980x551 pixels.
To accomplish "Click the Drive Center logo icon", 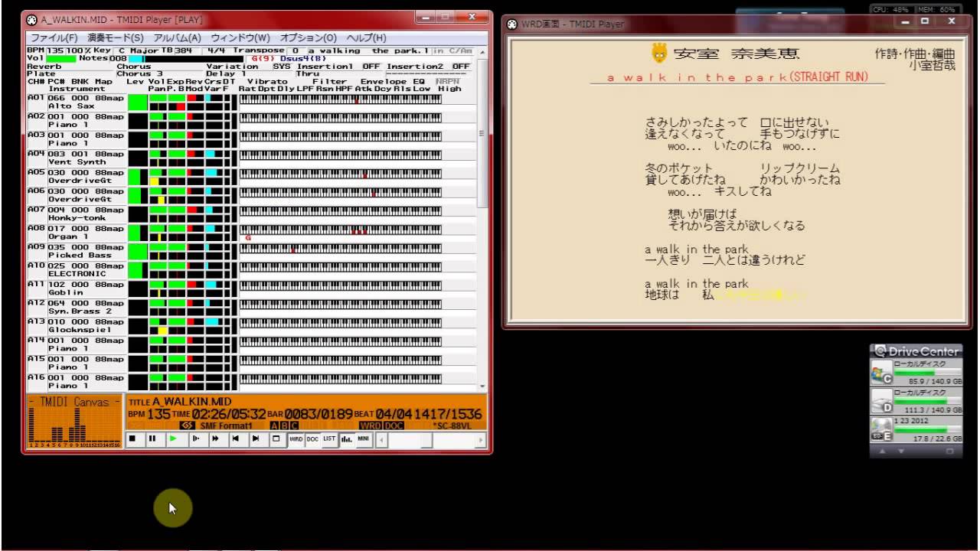I will (880, 351).
